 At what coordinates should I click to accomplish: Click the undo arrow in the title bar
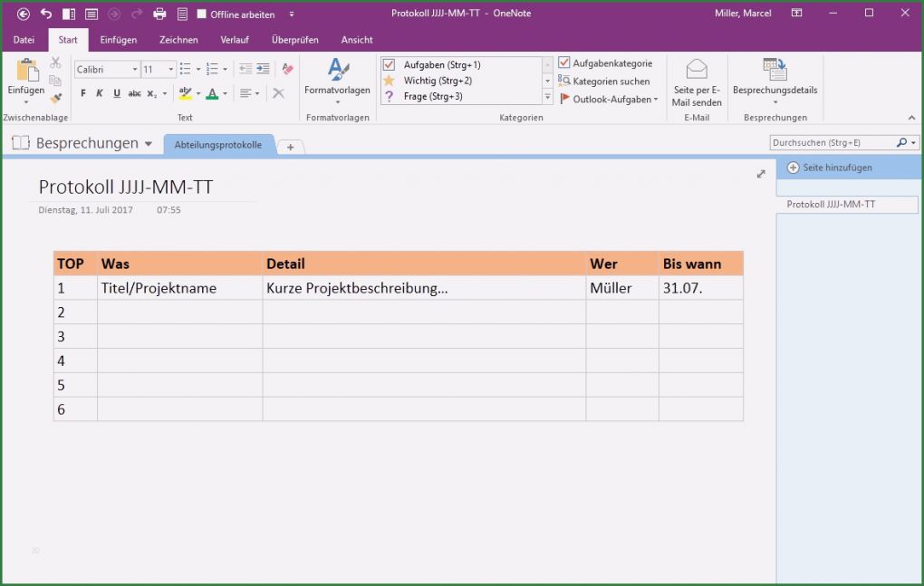pos(45,13)
